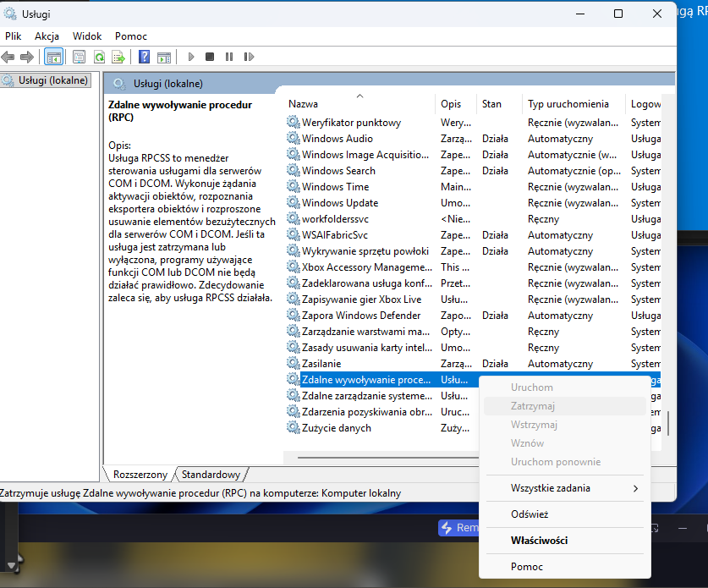708x588 pixels.
Task: Click the vertical scrollbar thumb of services list
Action: point(667,423)
